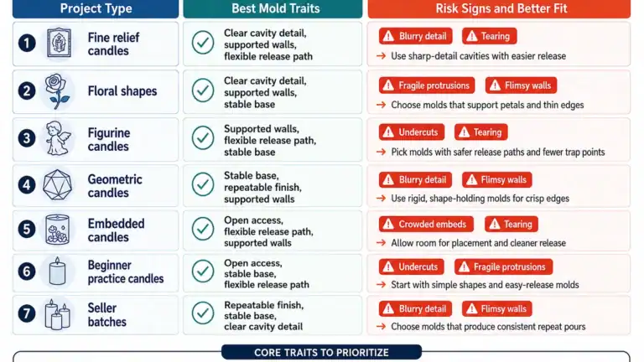Screen dimensions: 644x362
Task: Select the rose icon for Floral shapes
Action: tap(57, 91)
